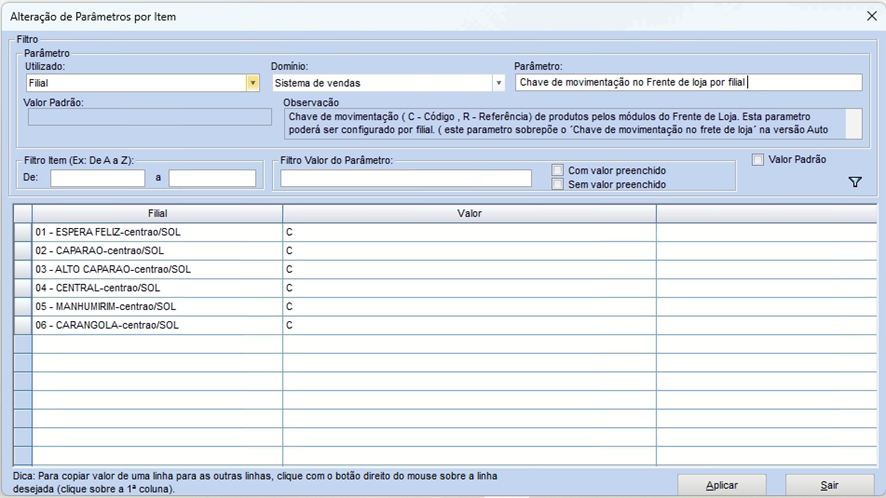The image size is (886, 498).
Task: Tick the Sem valor preenchido checkbox
Action: click(558, 184)
